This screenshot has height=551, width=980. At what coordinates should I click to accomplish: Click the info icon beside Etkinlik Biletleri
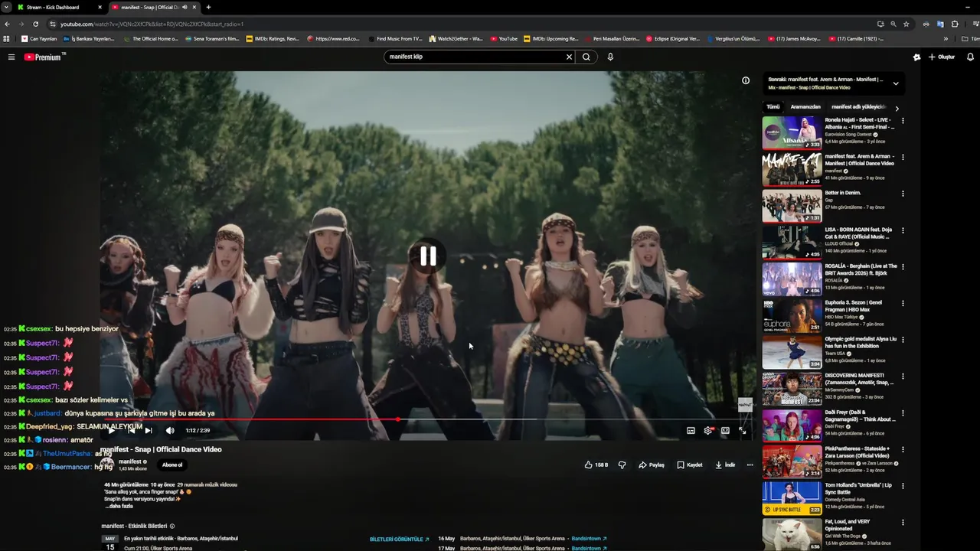pyautogui.click(x=171, y=526)
